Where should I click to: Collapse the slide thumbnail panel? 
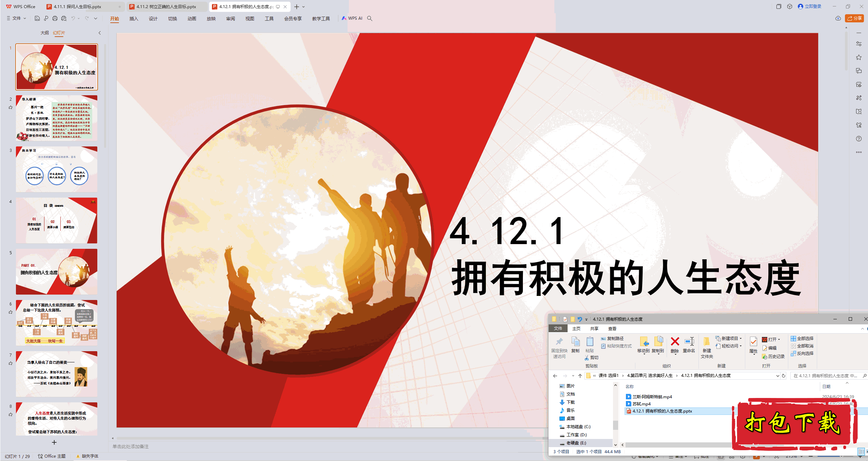(100, 33)
